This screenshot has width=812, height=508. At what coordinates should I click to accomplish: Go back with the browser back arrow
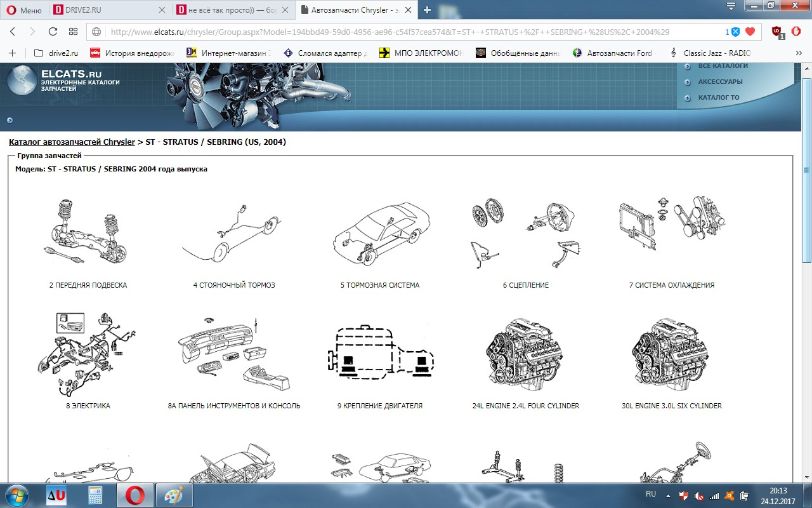point(13,32)
